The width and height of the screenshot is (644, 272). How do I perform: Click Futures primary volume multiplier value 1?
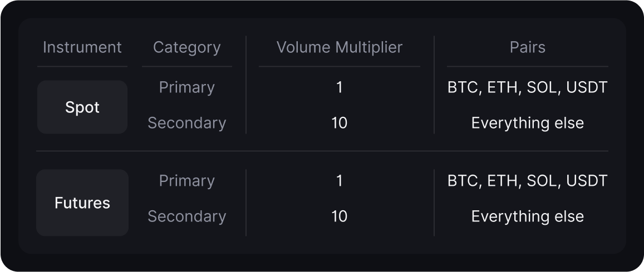click(x=340, y=181)
